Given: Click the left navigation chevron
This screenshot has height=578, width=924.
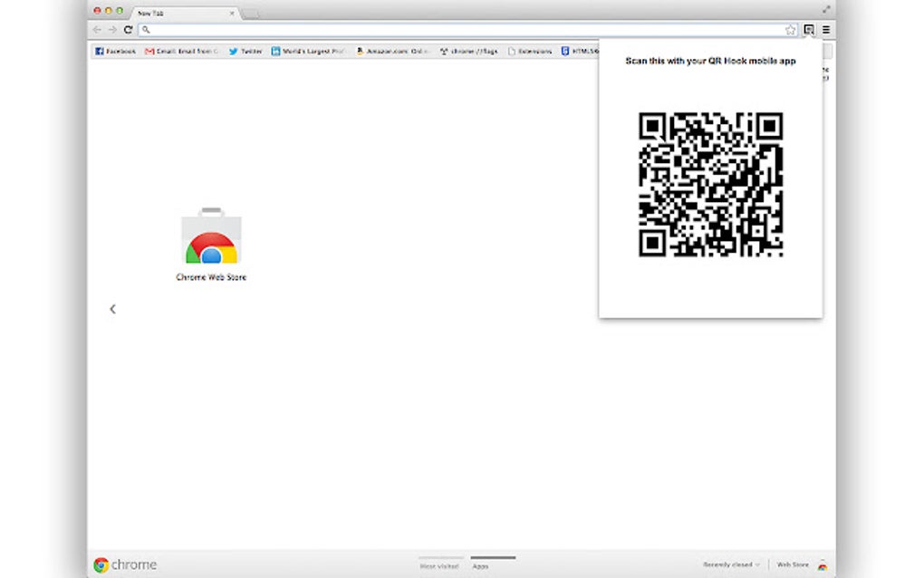Looking at the screenshot, I should pos(112,308).
